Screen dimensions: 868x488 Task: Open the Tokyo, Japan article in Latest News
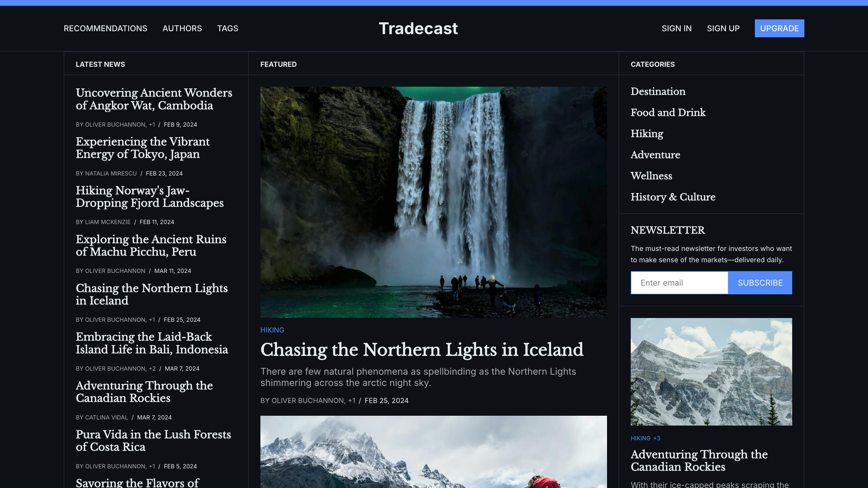coord(143,148)
